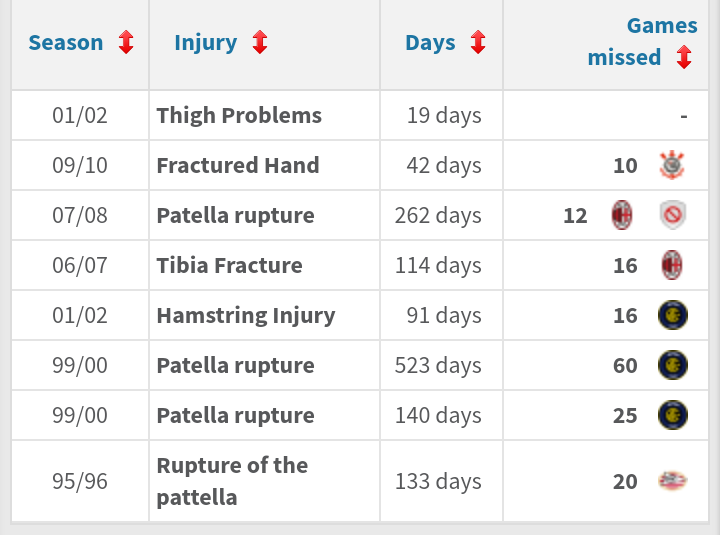Click the red sort arrows beside Days
The height and width of the screenshot is (535, 720).
click(x=478, y=43)
